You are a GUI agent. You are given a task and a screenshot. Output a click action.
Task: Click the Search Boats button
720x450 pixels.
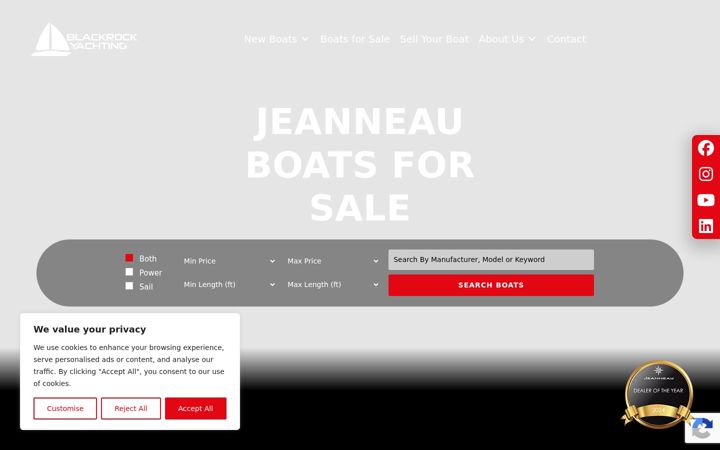pos(491,285)
